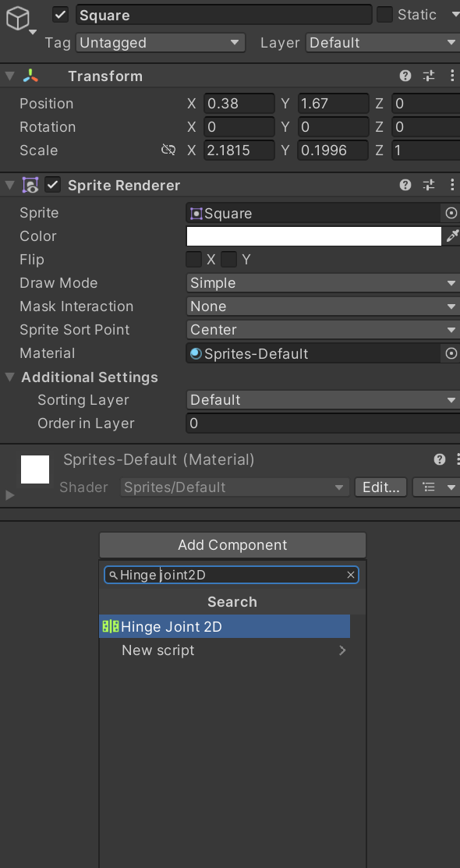Click Scale X field 2.1815
This screenshot has height=868, width=460.
click(239, 150)
